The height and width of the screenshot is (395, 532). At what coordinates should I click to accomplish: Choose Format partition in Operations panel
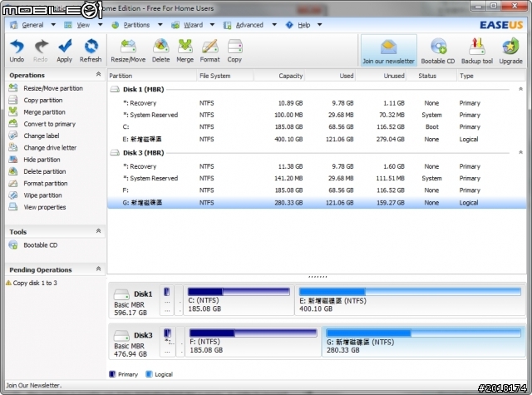(x=38, y=183)
